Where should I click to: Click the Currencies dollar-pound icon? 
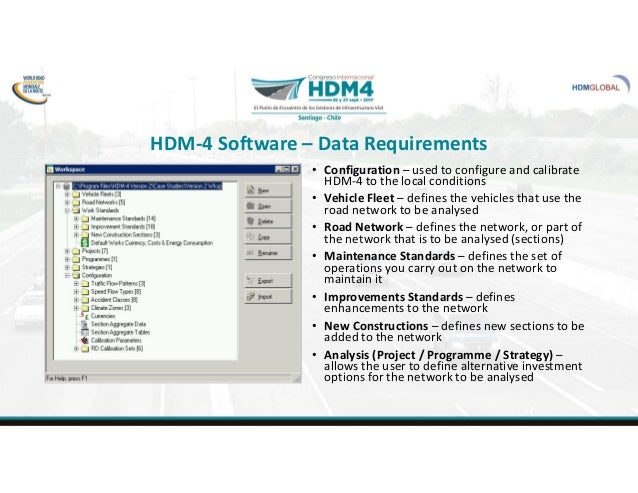point(85,316)
